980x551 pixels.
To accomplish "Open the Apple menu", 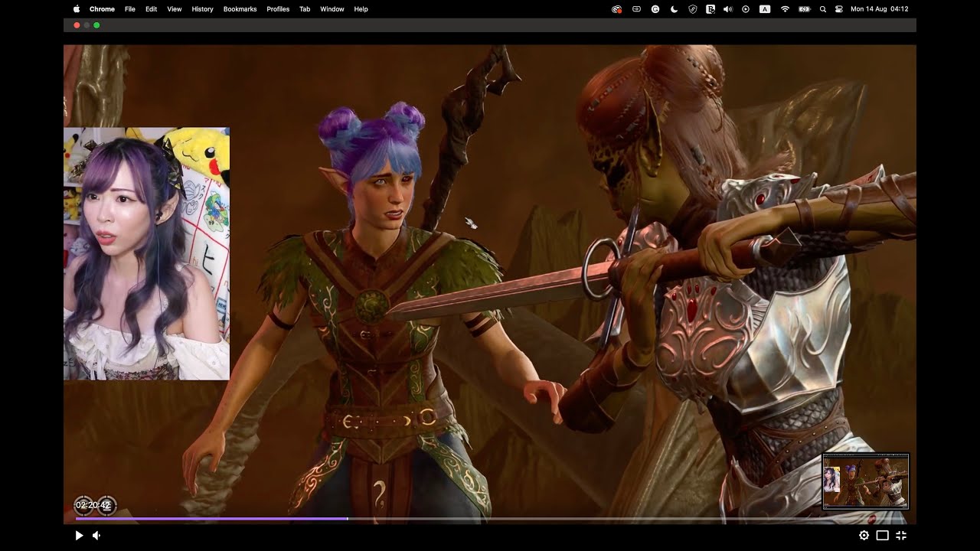I will coord(77,9).
